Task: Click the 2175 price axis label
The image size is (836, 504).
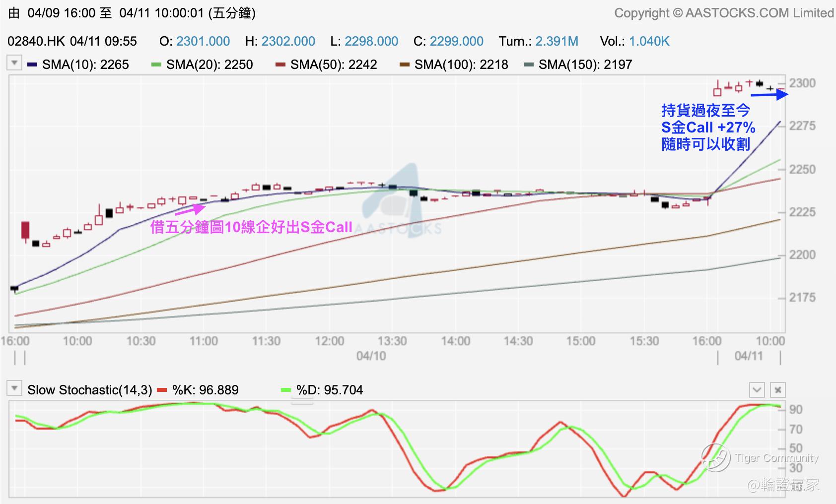Action: [x=802, y=298]
